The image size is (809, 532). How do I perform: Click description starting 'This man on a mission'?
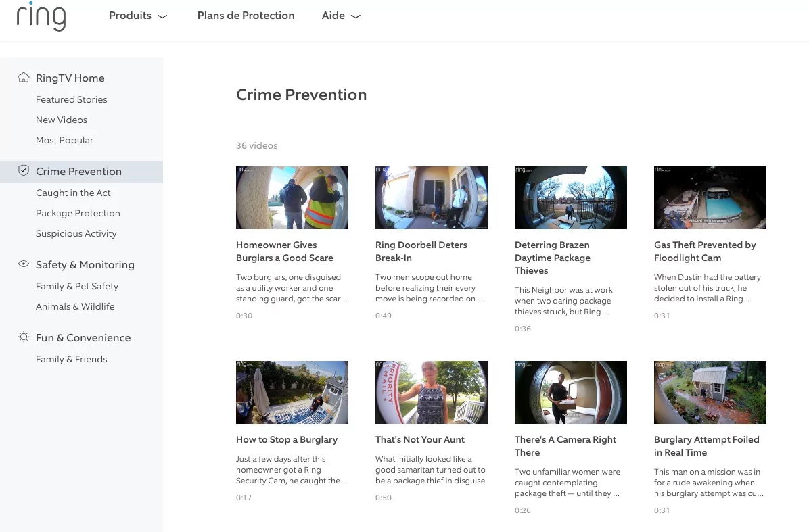[709, 483]
